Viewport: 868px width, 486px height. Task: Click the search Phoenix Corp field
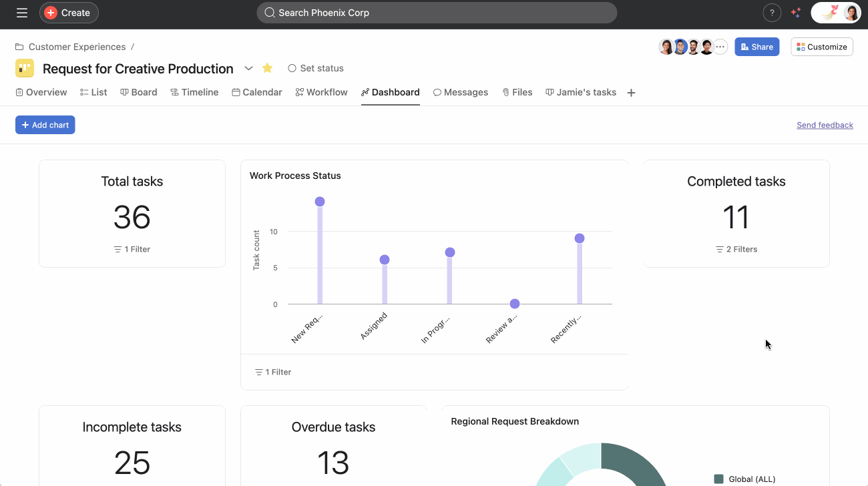tap(437, 13)
